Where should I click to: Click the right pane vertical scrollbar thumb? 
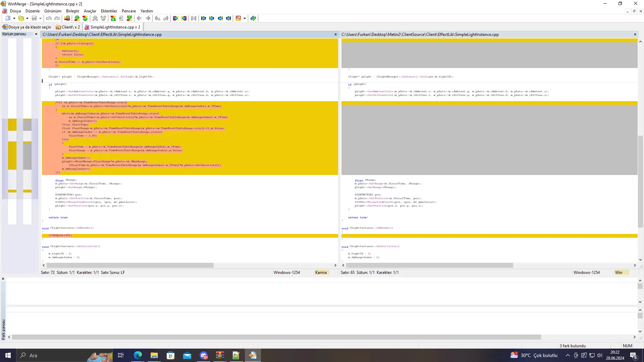[640, 182]
